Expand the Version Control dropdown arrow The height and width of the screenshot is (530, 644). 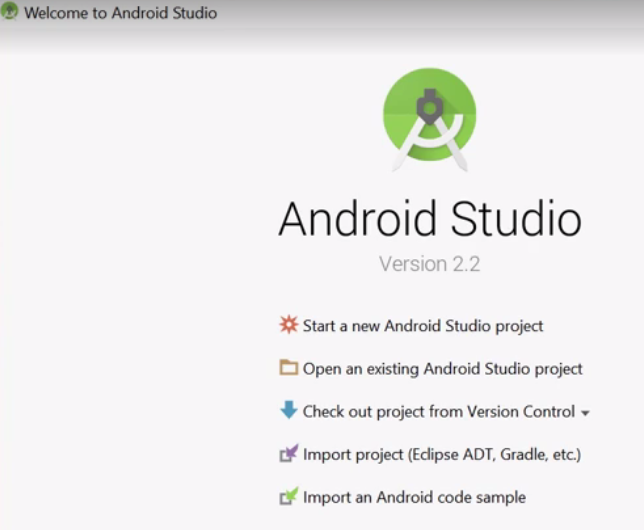(x=585, y=413)
